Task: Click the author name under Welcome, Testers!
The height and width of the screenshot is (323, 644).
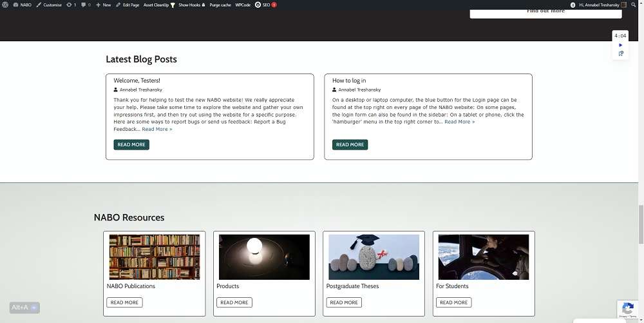Action: pos(141,90)
